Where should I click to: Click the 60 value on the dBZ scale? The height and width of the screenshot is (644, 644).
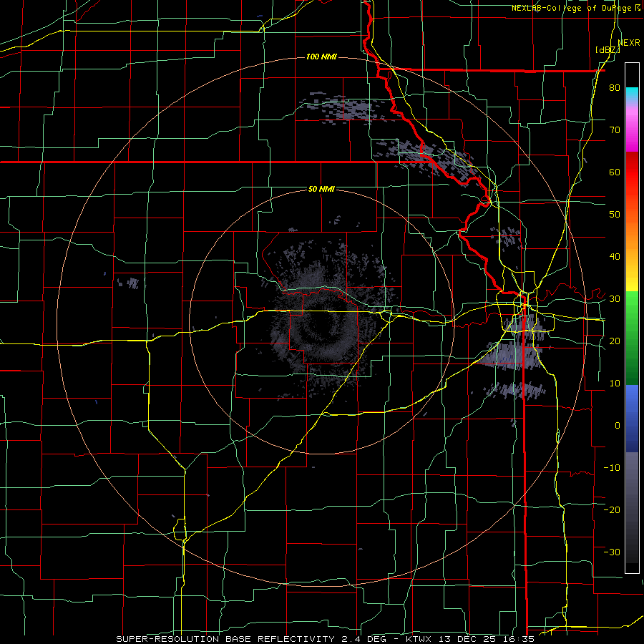click(x=615, y=172)
